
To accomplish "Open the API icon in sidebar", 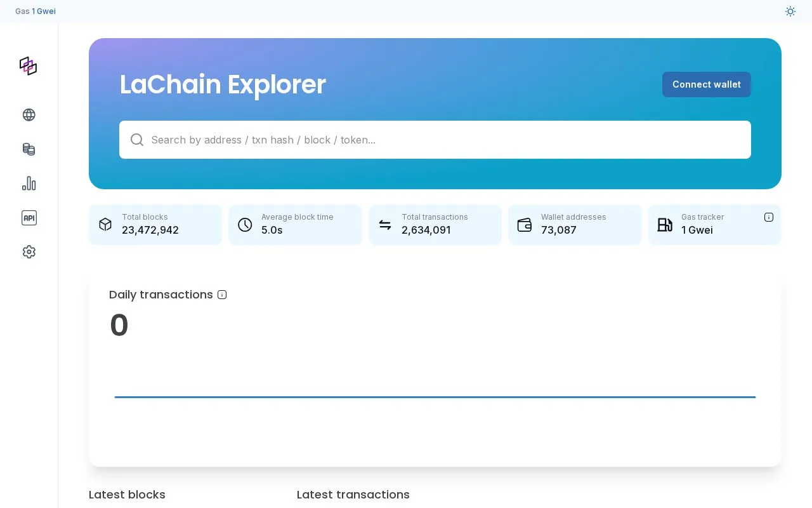I will 29,218.
